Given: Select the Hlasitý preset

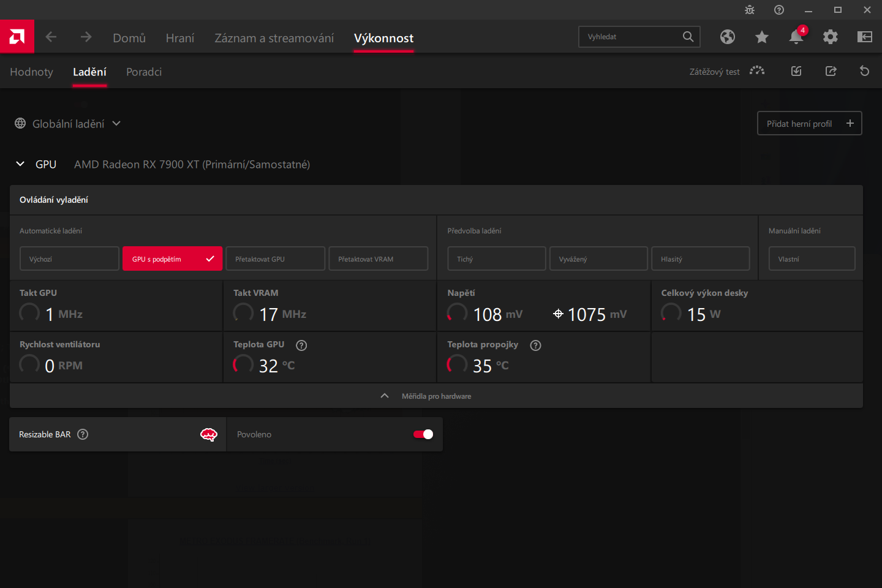Looking at the screenshot, I should click(x=701, y=258).
